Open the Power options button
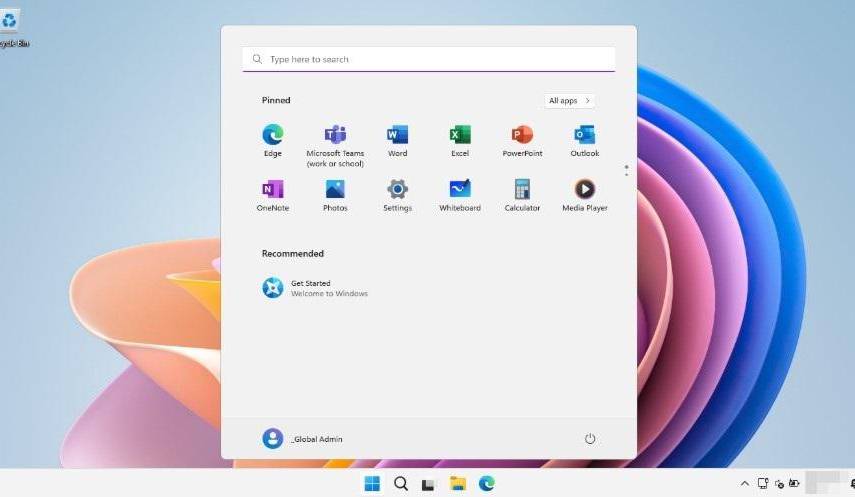 point(590,439)
